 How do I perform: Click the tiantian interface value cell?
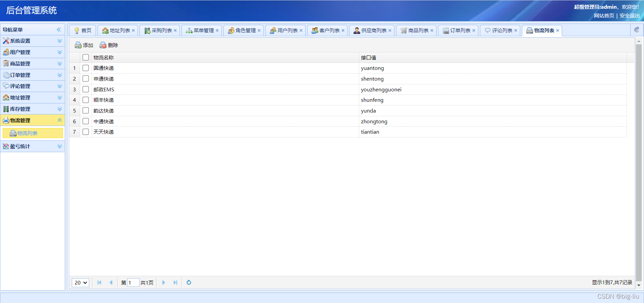coord(493,132)
